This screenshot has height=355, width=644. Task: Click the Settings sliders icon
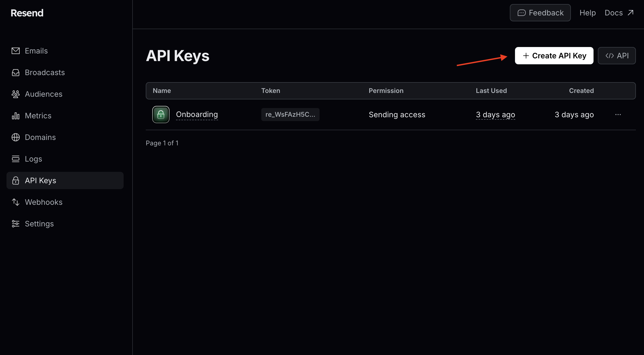[16, 223]
